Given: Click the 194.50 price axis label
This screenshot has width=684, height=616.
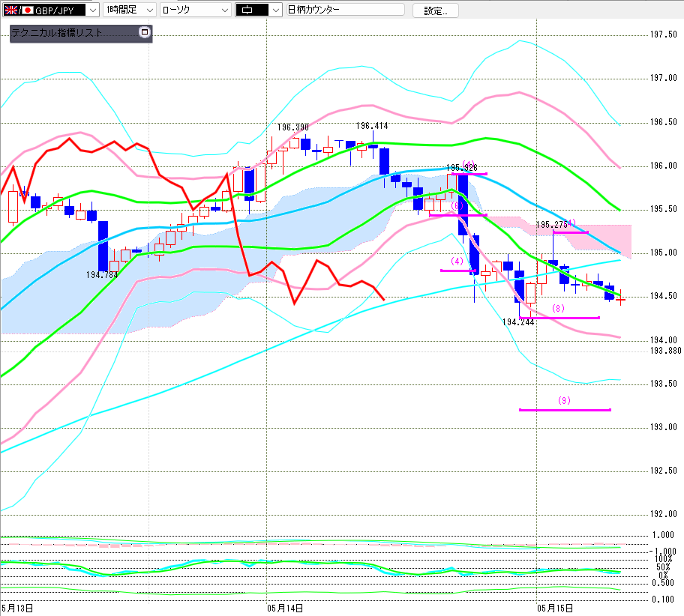Looking at the screenshot, I should pos(664,296).
